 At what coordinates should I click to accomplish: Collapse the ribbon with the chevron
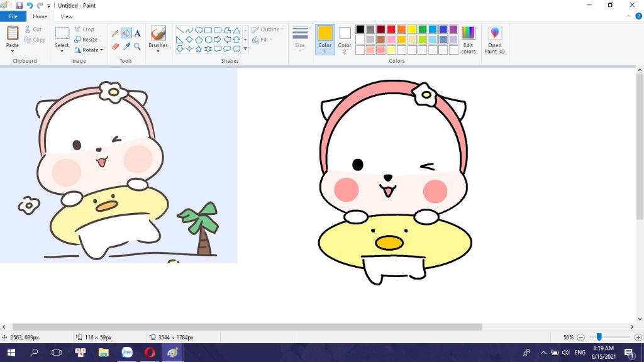(x=628, y=16)
